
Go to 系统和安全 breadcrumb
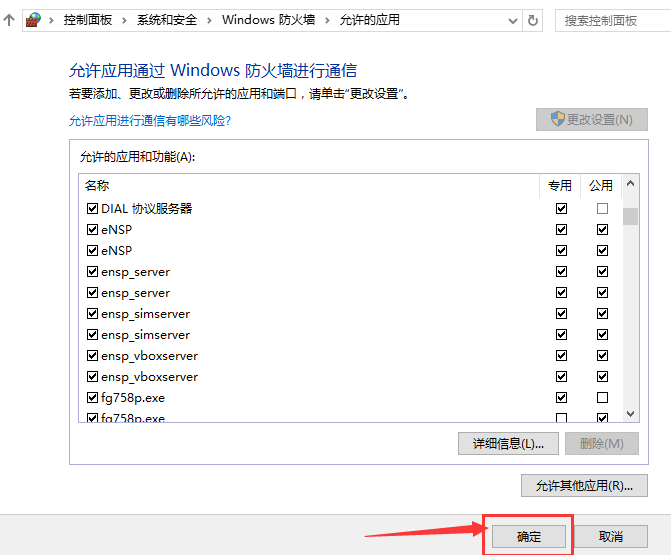167,20
